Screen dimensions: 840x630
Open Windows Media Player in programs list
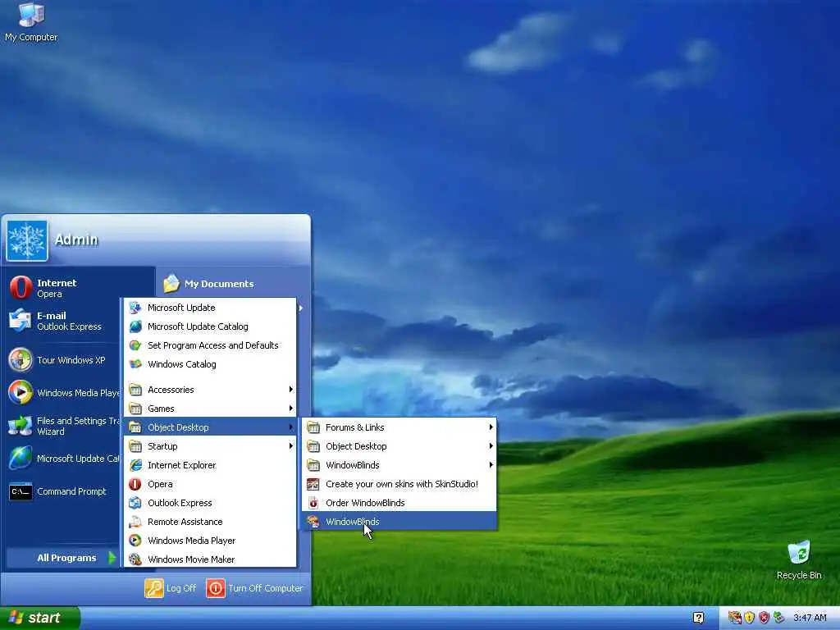(210, 540)
